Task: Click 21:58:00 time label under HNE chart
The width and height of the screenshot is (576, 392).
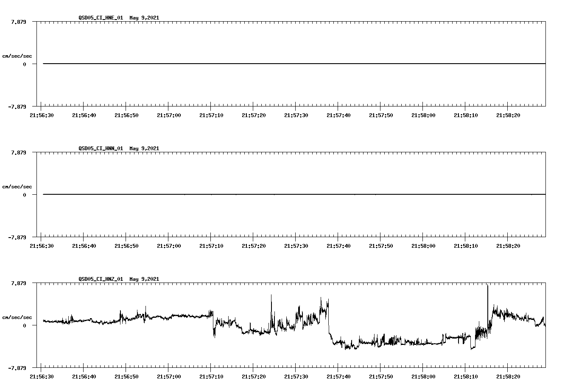Action: (423, 115)
